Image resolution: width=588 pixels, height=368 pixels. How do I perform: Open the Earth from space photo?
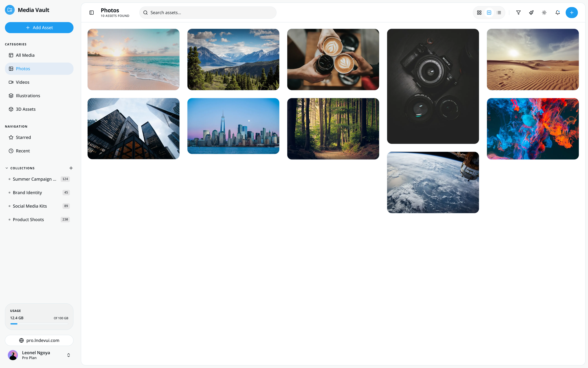click(x=433, y=183)
